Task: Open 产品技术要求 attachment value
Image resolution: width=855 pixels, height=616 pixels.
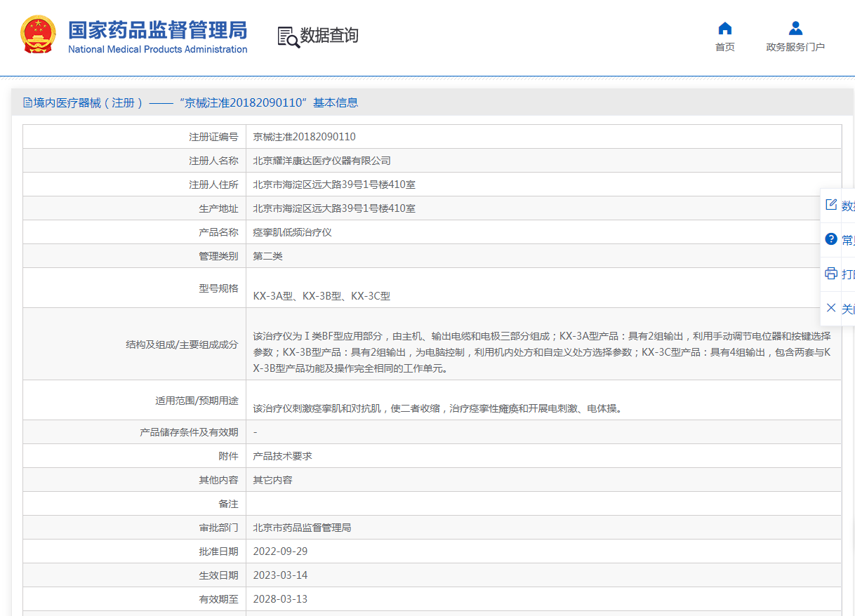Action: (283, 456)
